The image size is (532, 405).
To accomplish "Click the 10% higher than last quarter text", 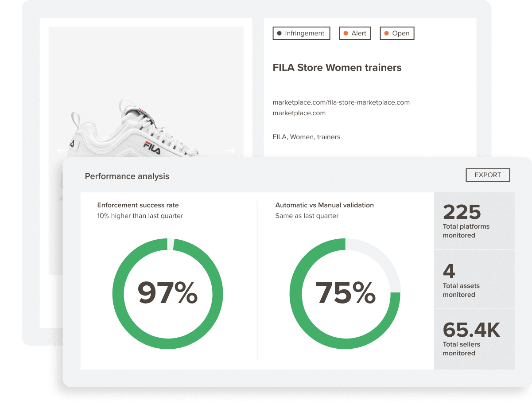I will tap(140, 216).
